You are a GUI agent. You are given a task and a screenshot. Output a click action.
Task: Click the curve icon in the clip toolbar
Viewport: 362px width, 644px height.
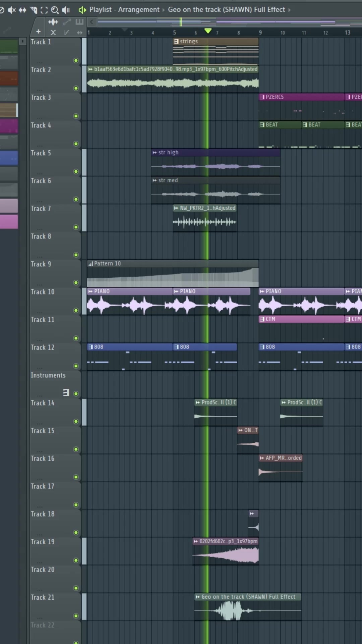tap(67, 33)
